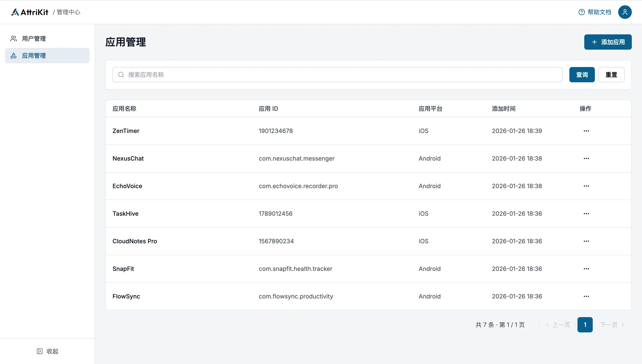Click the 应用管理 shapes icon in sidebar
This screenshot has width=642, height=364.
pyautogui.click(x=14, y=56)
